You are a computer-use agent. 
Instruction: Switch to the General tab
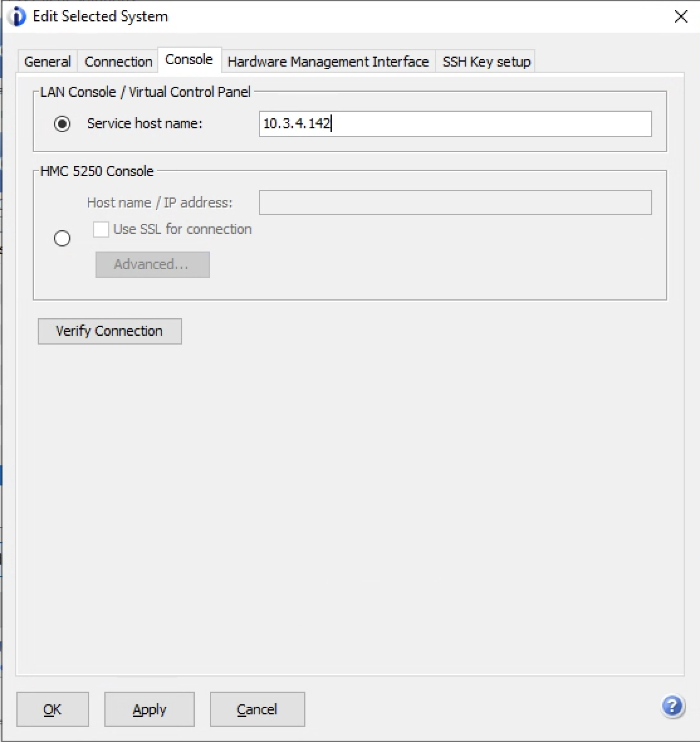pos(47,62)
